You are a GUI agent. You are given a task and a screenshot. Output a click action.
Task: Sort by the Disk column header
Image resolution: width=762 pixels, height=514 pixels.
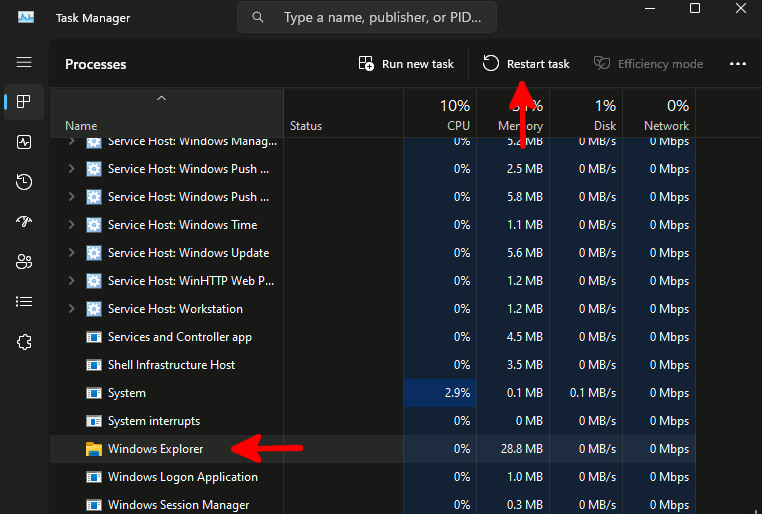(586, 113)
